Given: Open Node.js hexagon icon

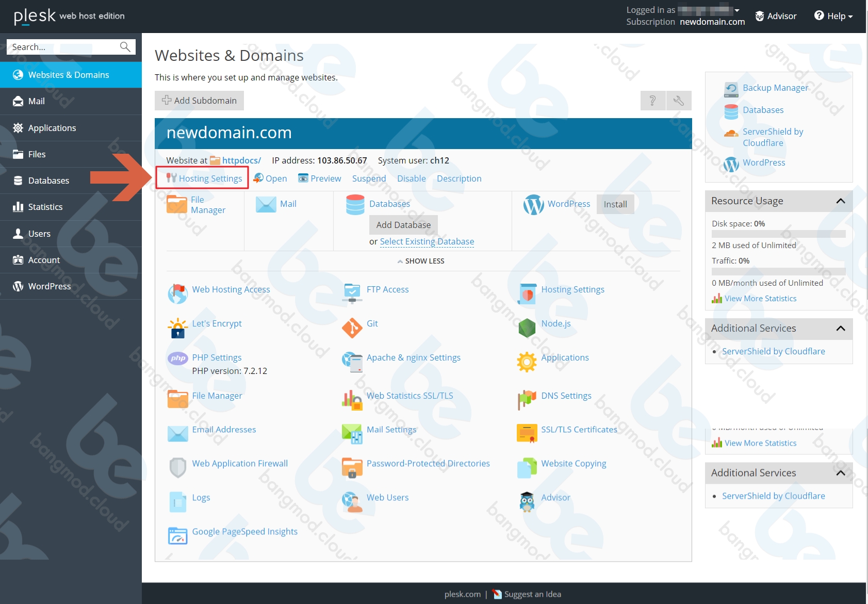Looking at the screenshot, I should 527,328.
